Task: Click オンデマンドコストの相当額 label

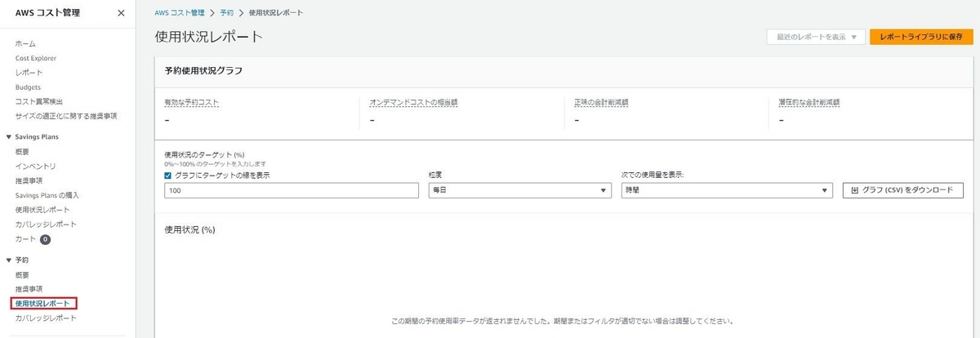Action: [x=412, y=103]
